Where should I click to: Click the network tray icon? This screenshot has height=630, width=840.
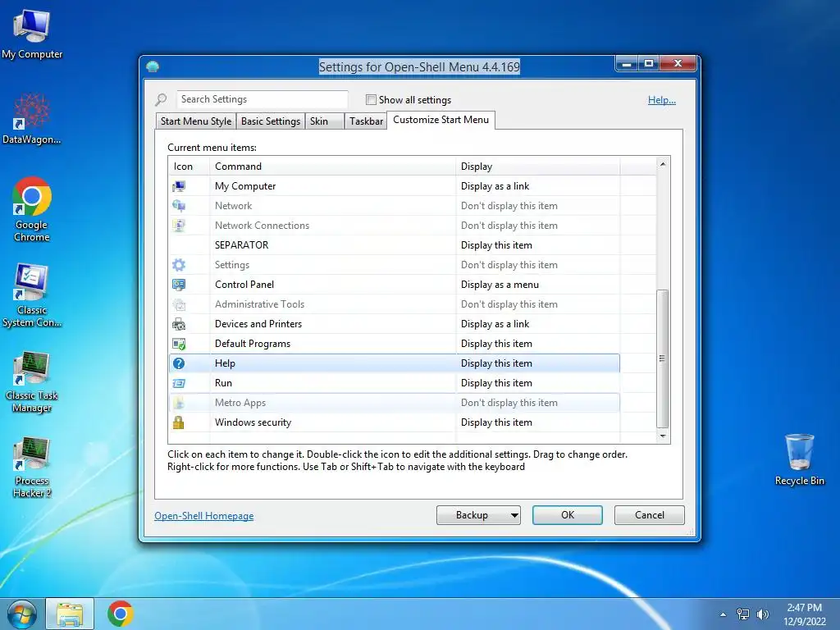[743, 614]
